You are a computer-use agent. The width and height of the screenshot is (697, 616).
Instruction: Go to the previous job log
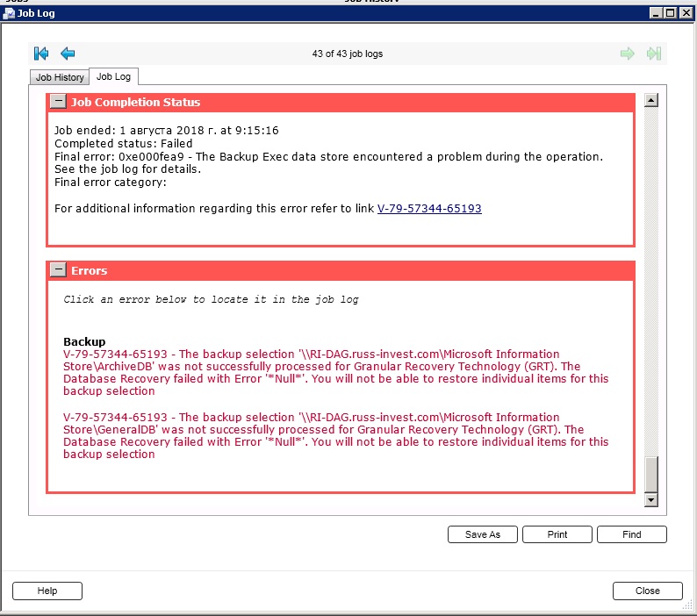68,54
